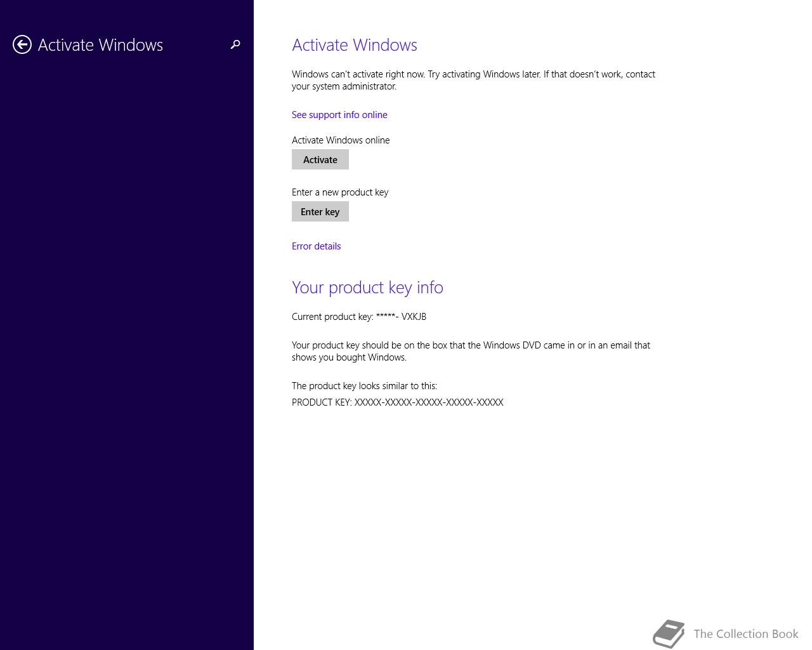812x650 pixels.
Task: Open the Error details link
Action: [316, 246]
